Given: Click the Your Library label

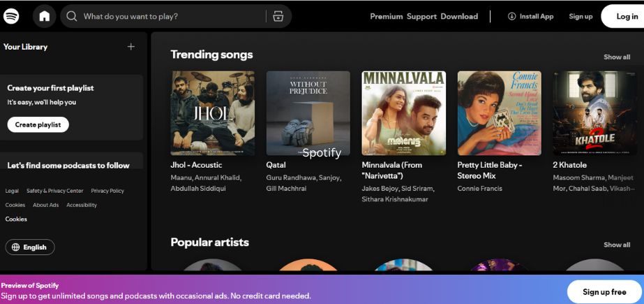Looking at the screenshot, I should point(25,47).
